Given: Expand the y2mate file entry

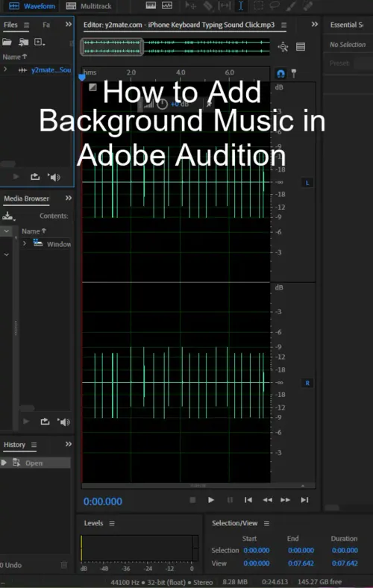Looking at the screenshot, I should click(x=5, y=69).
